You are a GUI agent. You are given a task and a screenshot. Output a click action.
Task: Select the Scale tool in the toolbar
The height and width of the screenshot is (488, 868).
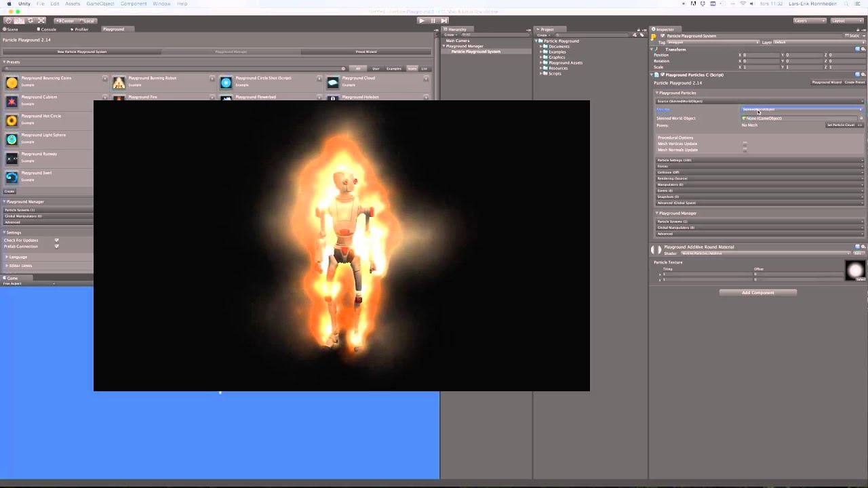coord(41,20)
